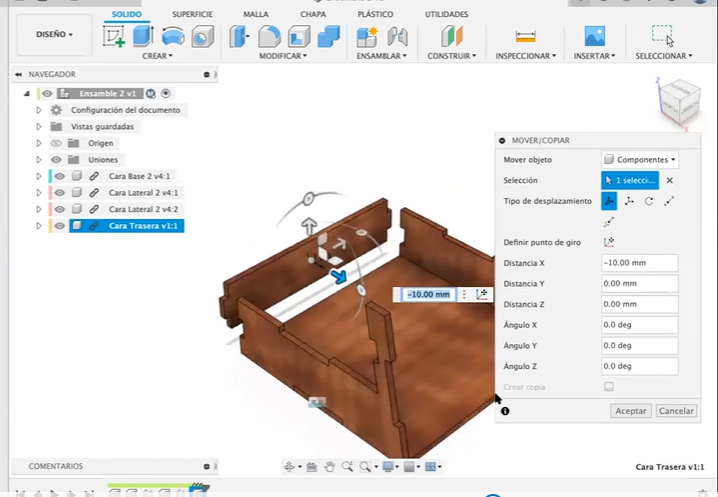This screenshot has width=718, height=497.
Task: Choose the Fillet tool icon
Action: [x=269, y=37]
